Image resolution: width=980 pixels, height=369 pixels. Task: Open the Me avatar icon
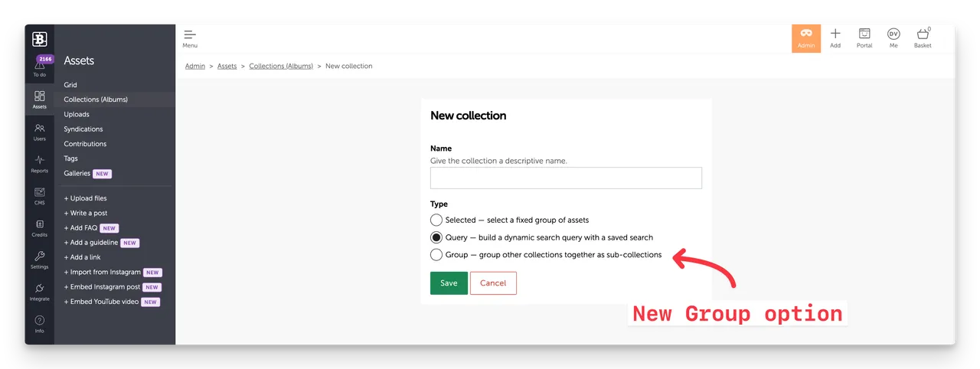[x=893, y=34]
